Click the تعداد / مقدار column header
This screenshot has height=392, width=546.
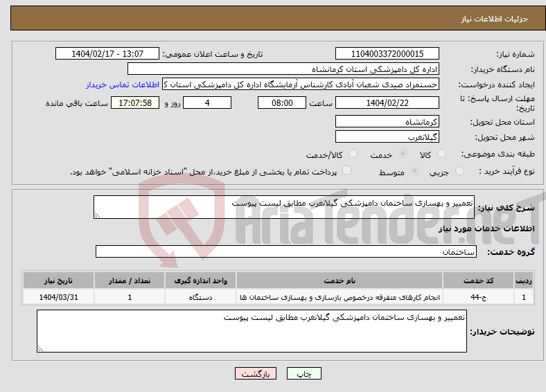[x=130, y=280]
